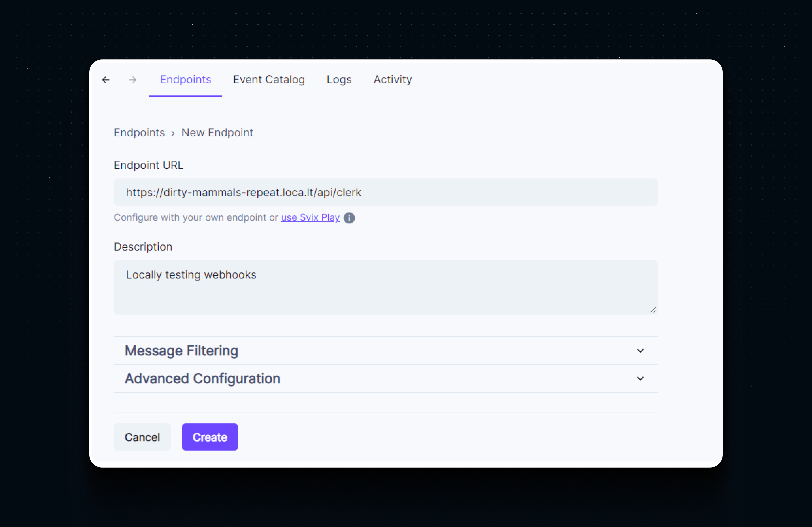Open Endpoints breadcrumb link

pyautogui.click(x=139, y=132)
